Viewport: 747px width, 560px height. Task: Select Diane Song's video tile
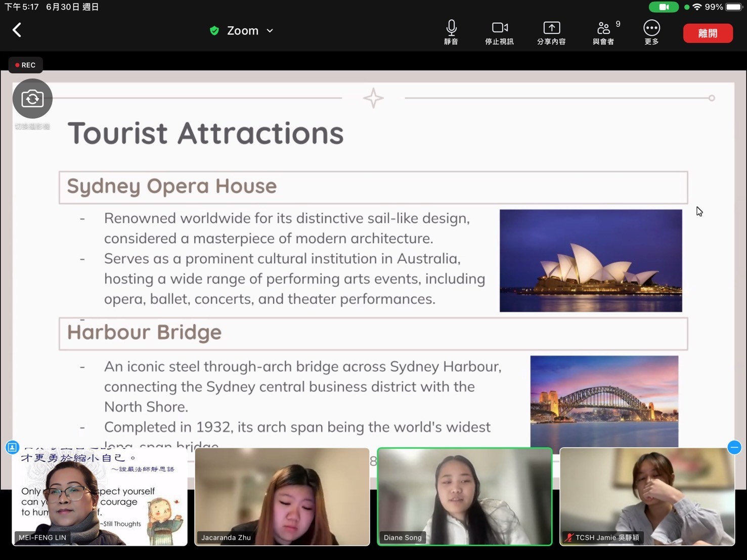pos(464,496)
